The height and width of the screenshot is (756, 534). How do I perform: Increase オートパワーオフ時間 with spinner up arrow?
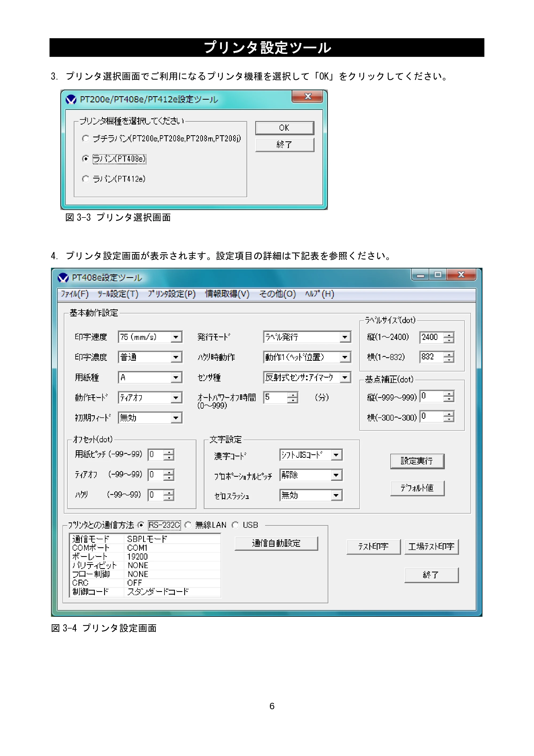pyautogui.click(x=293, y=395)
